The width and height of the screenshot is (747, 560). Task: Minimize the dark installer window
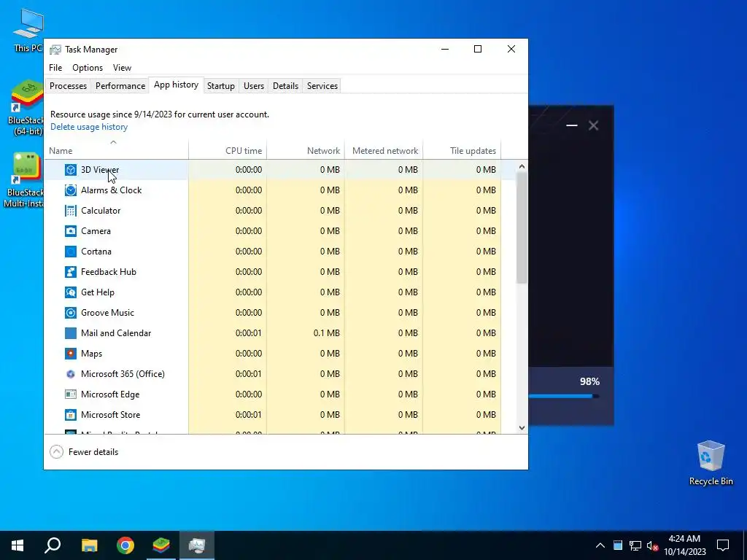coord(572,125)
